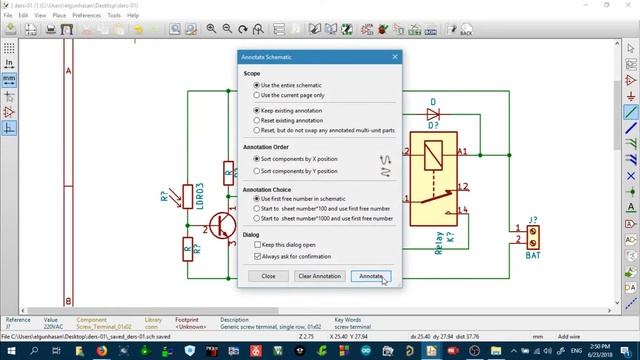Enable 'Keep this dialog open' checkbox
640x360 pixels.
(285, 245)
